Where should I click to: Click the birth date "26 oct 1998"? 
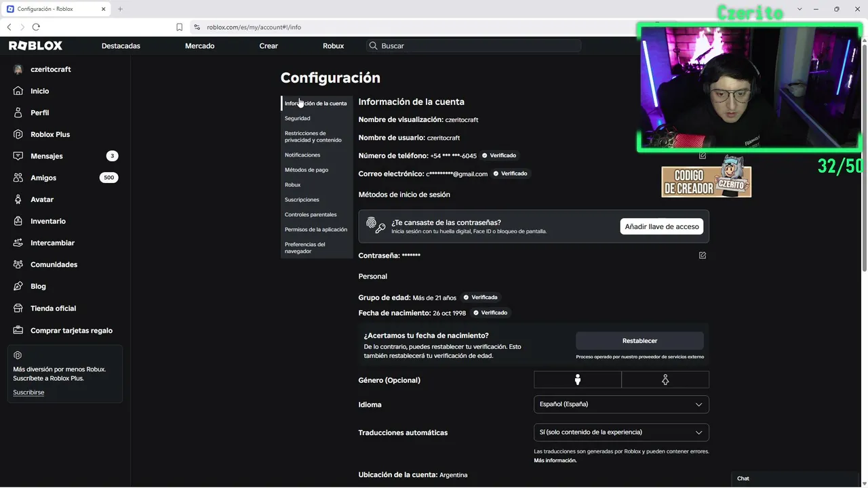[449, 313]
